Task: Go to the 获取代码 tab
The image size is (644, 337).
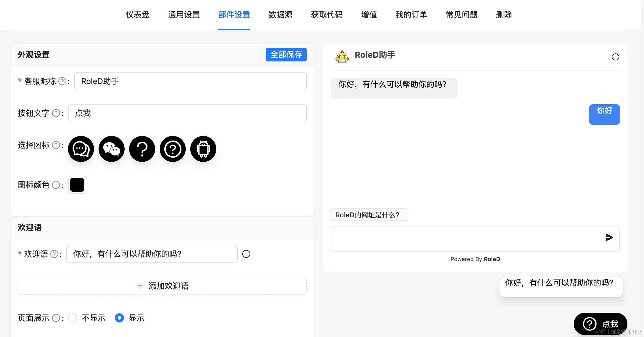Action: pos(327,15)
